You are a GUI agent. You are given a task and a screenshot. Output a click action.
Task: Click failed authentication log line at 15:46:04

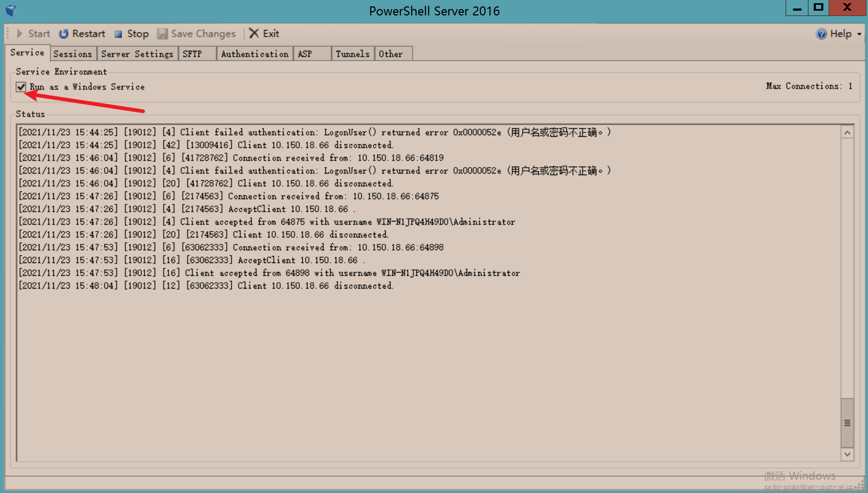pyautogui.click(x=314, y=170)
